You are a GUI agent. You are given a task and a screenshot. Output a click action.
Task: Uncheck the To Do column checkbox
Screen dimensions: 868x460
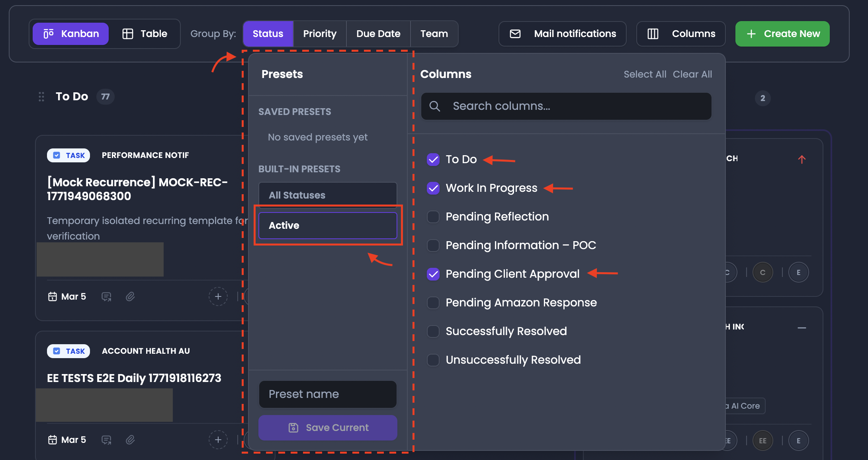(433, 160)
